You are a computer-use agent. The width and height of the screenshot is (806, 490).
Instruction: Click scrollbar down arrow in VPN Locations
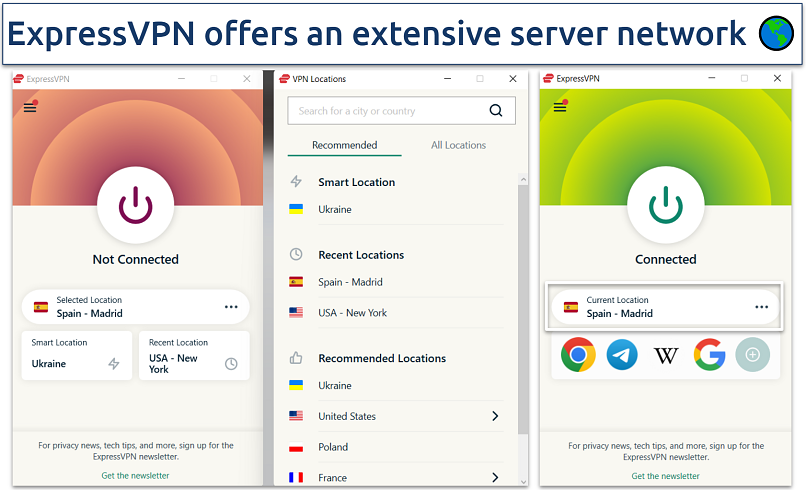point(523,482)
